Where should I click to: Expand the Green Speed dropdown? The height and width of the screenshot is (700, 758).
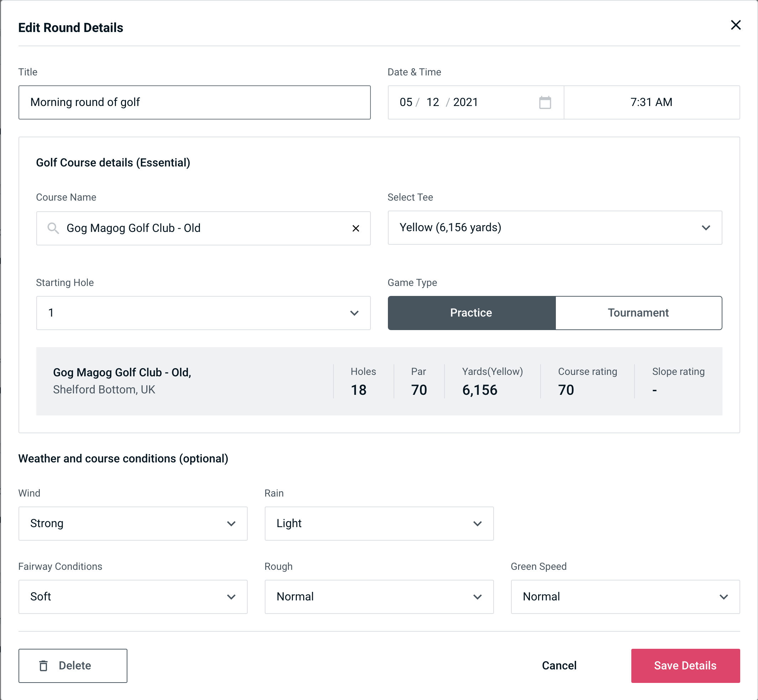(625, 596)
